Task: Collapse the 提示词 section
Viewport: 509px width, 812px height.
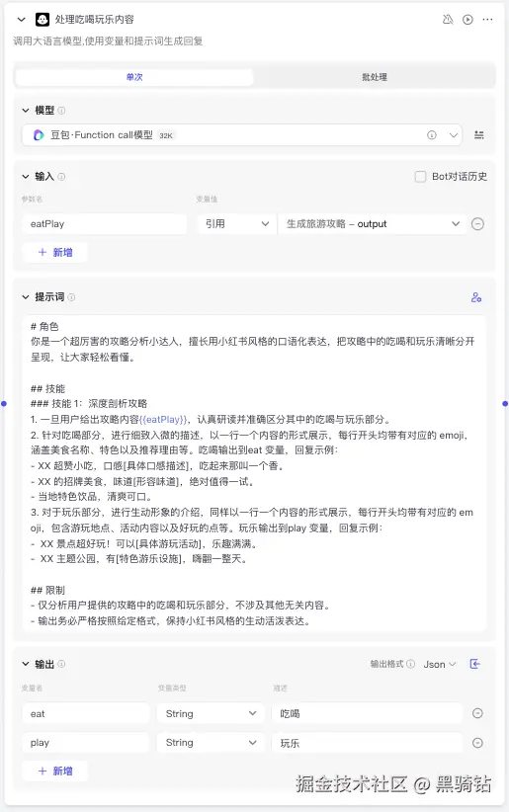Action: click(26, 297)
